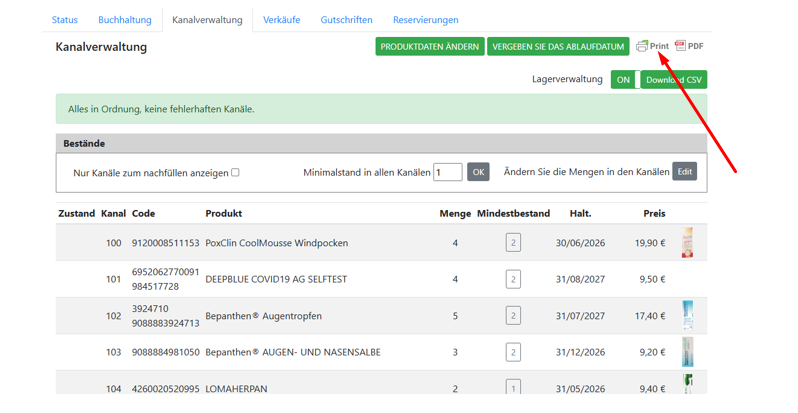The width and height of the screenshot is (798, 413).
Task: Click code 4260020520995
Action: click(x=165, y=389)
